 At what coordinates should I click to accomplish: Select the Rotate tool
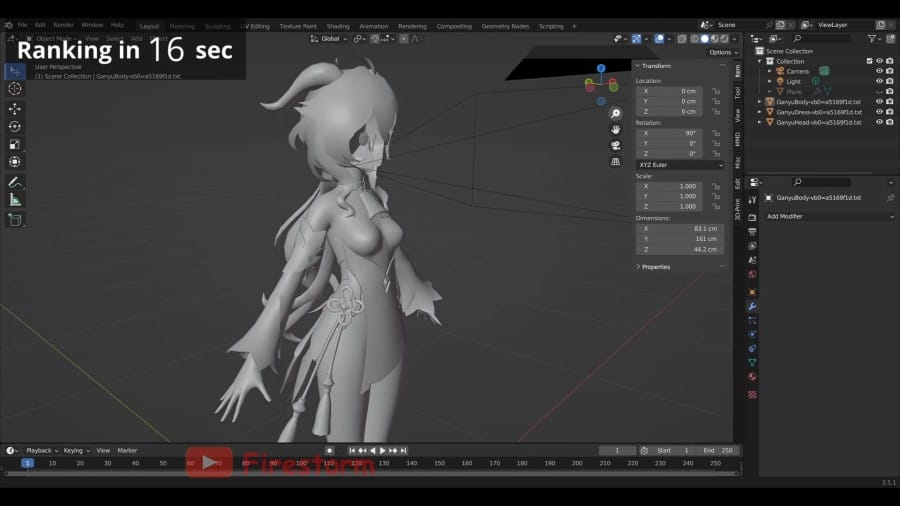click(15, 126)
